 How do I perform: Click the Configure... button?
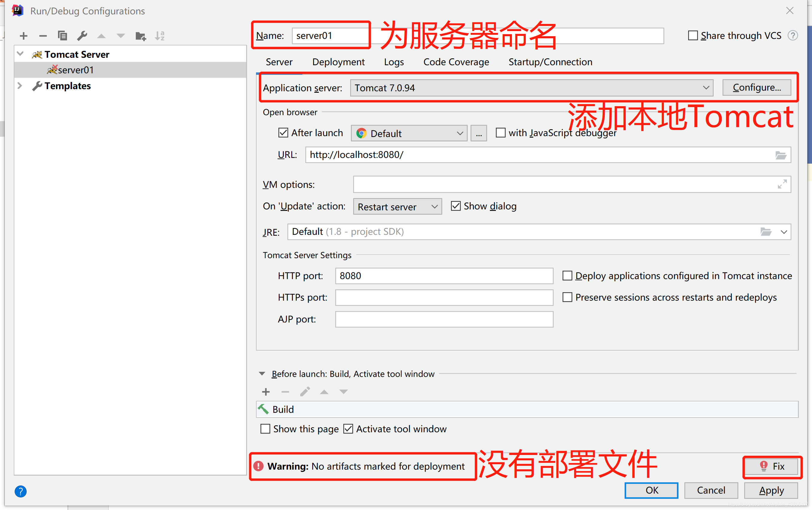[756, 87]
